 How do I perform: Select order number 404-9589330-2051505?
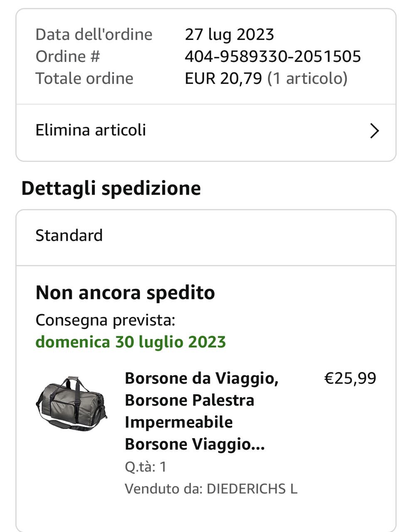[273, 57]
